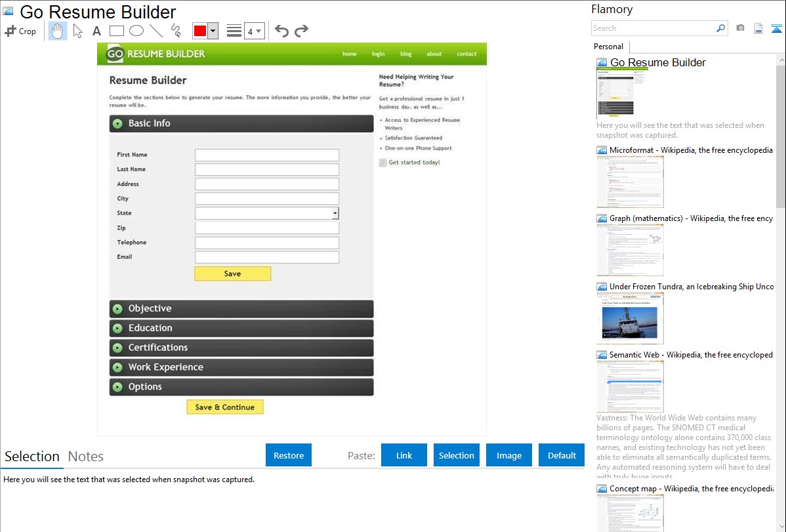Redo the last annotation
The width and height of the screenshot is (786, 532).
click(x=301, y=31)
